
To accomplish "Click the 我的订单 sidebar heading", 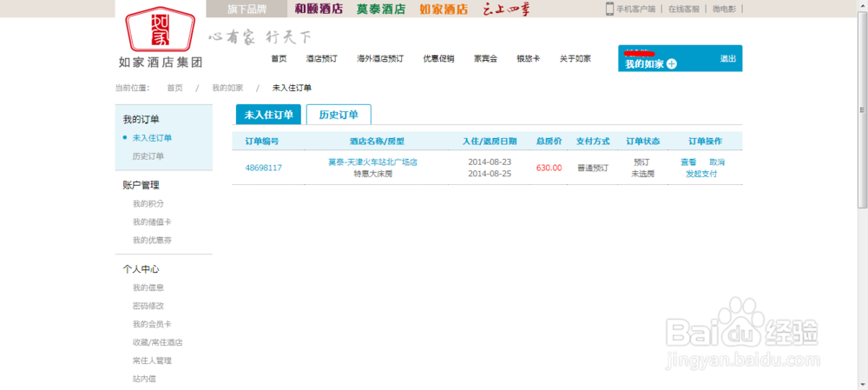I will 141,120.
